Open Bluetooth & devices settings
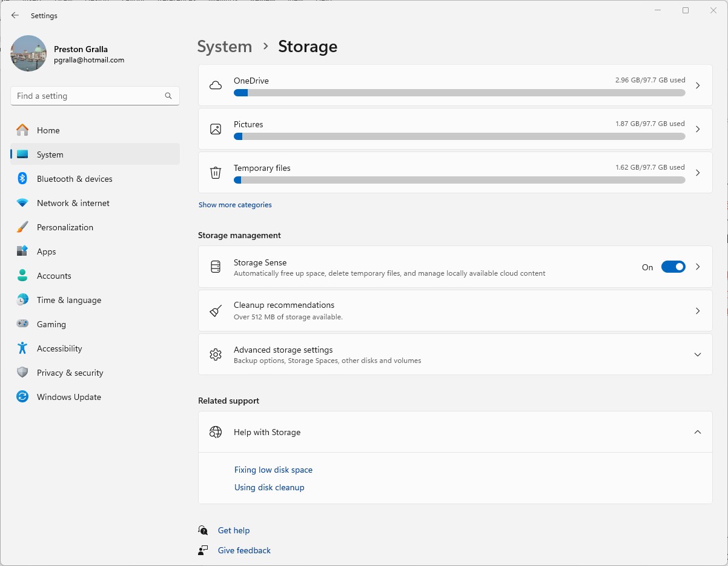Viewport: 728px width, 566px height. tap(75, 179)
